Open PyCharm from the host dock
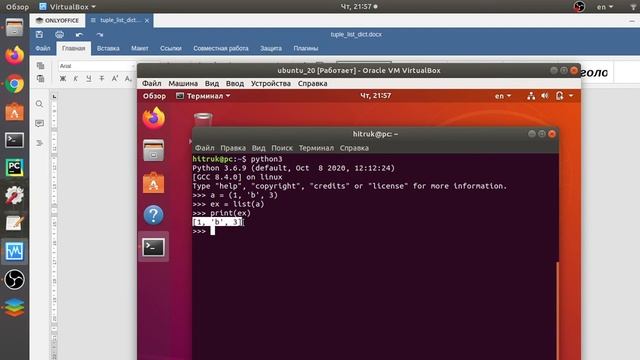Image resolution: width=640 pixels, height=360 pixels. pos(14,168)
